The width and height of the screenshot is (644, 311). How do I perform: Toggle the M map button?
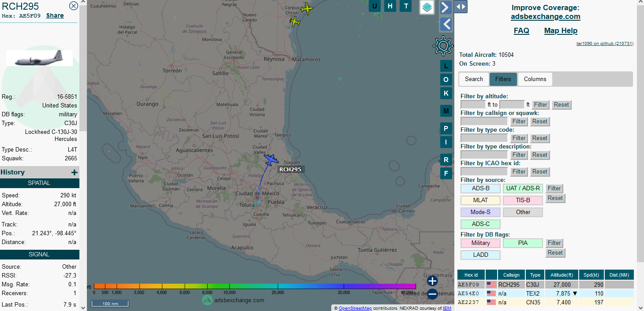tap(446, 111)
